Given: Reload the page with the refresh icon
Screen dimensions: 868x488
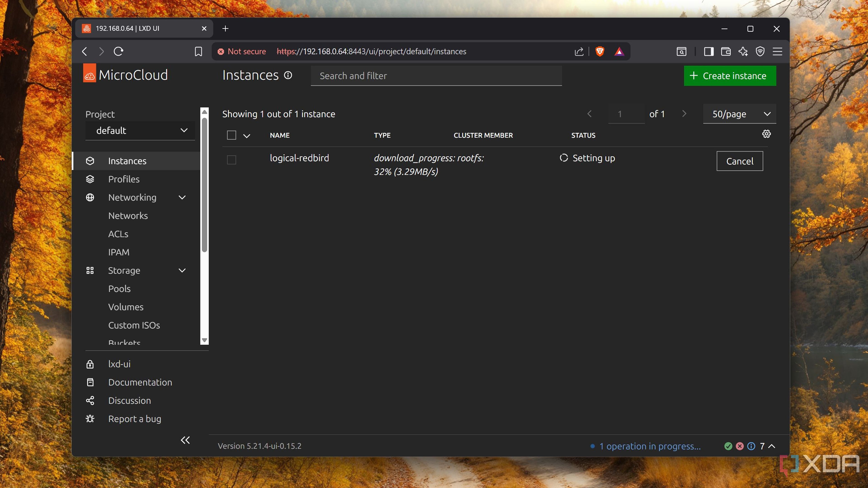Looking at the screenshot, I should [119, 52].
